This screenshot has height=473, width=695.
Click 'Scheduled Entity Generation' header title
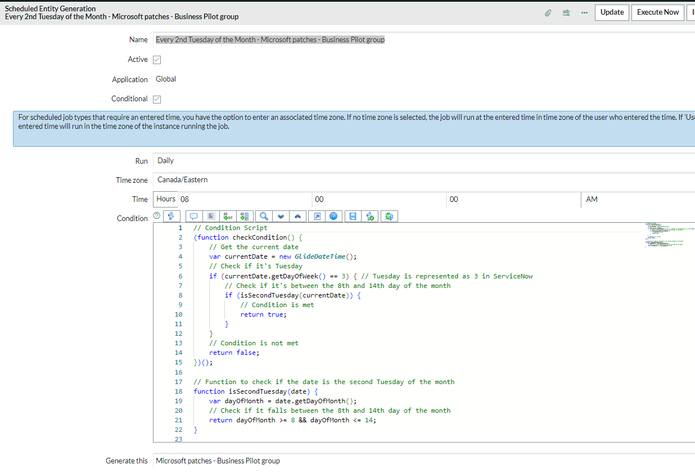pos(50,8)
